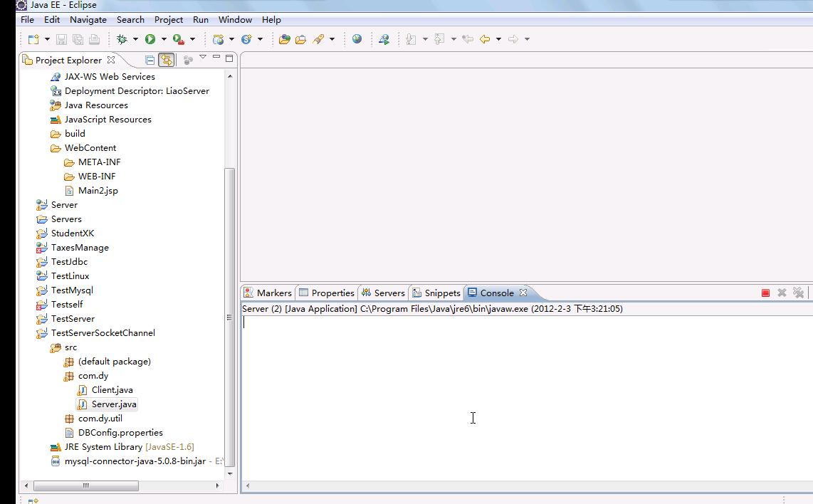The height and width of the screenshot is (504, 813).
Task: Open the Run Last Tool dropdown arrow
Action: (x=192, y=39)
